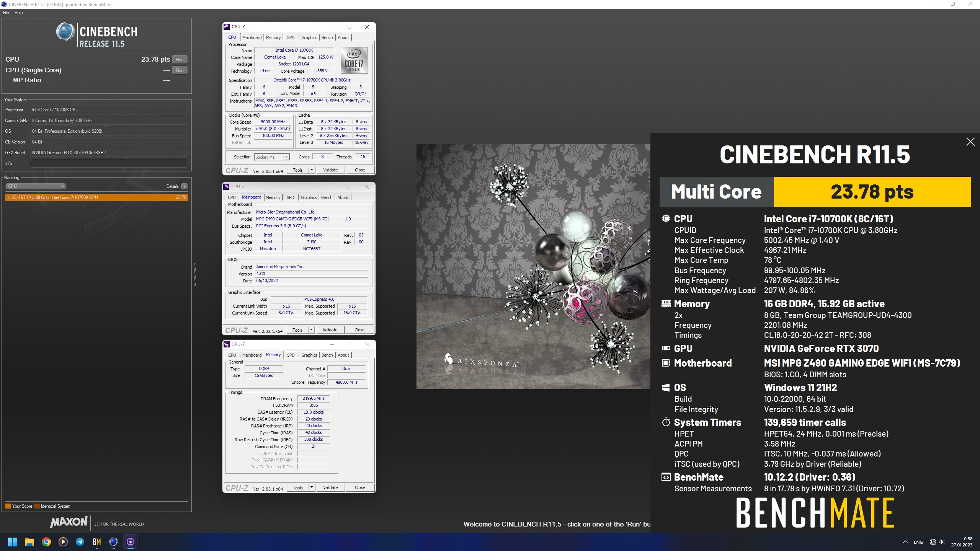The height and width of the screenshot is (551, 980).
Task: Open Socket #1 selection dropdown
Action: 272,157
